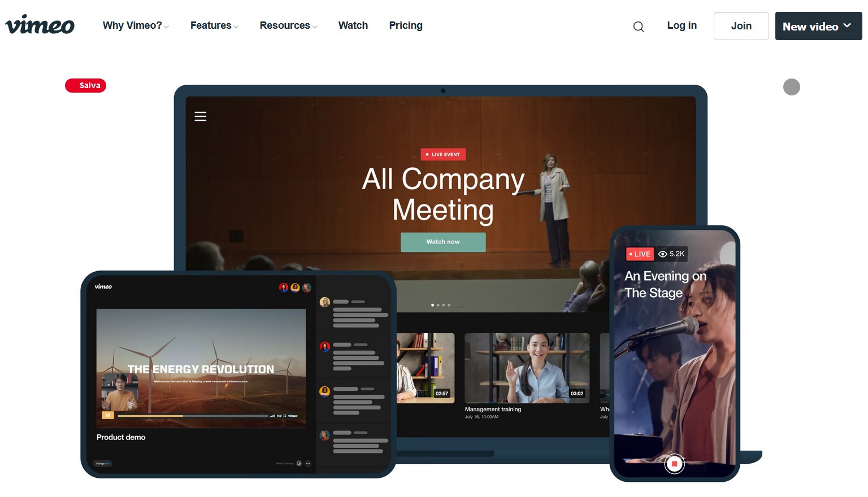
Task: Click the gray circle button at top right
Action: tap(791, 87)
